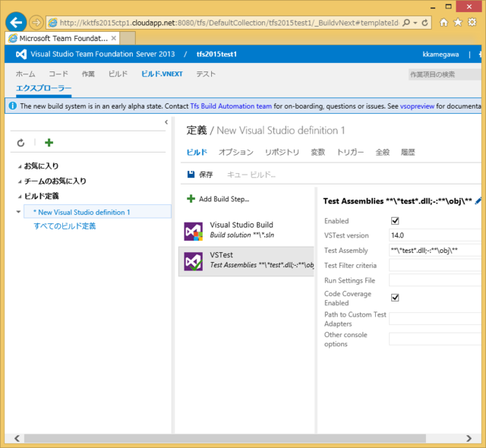The image size is (486, 448).
Task: Click the Other console options field
Action: [x=435, y=339]
